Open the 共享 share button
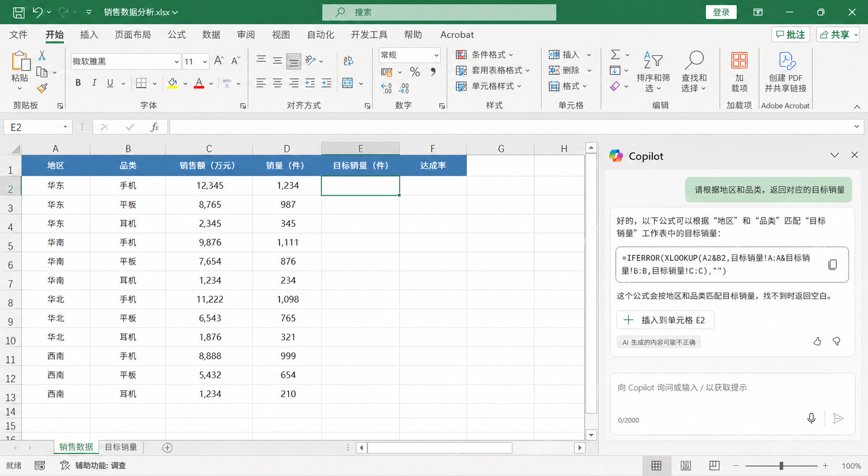868x476 pixels. coord(838,35)
